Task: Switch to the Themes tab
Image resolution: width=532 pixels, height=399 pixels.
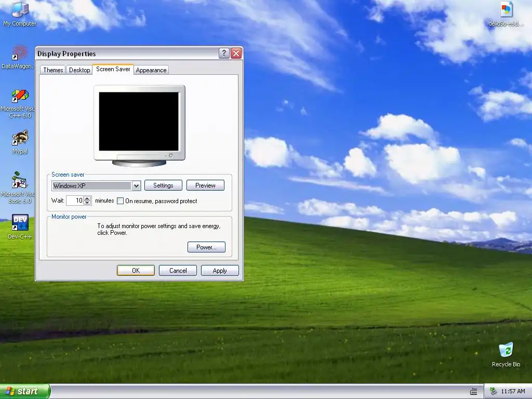Action: pyautogui.click(x=53, y=70)
